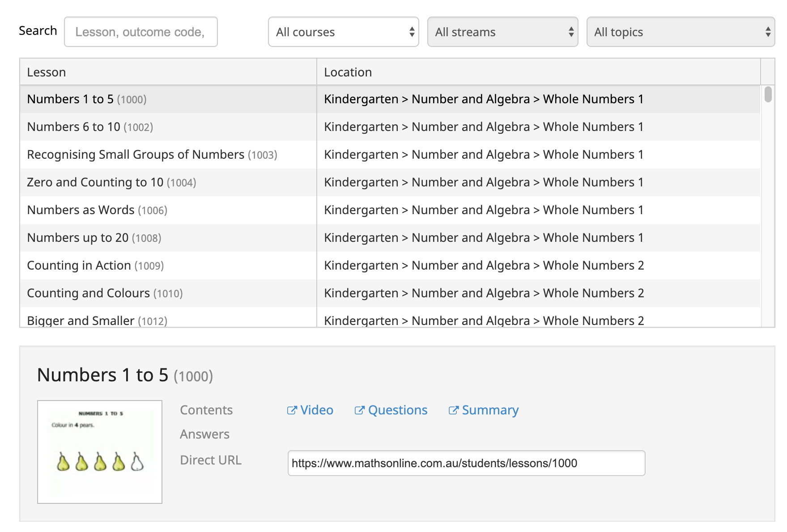Open the Video external link icon
787x532 pixels.
click(x=293, y=410)
